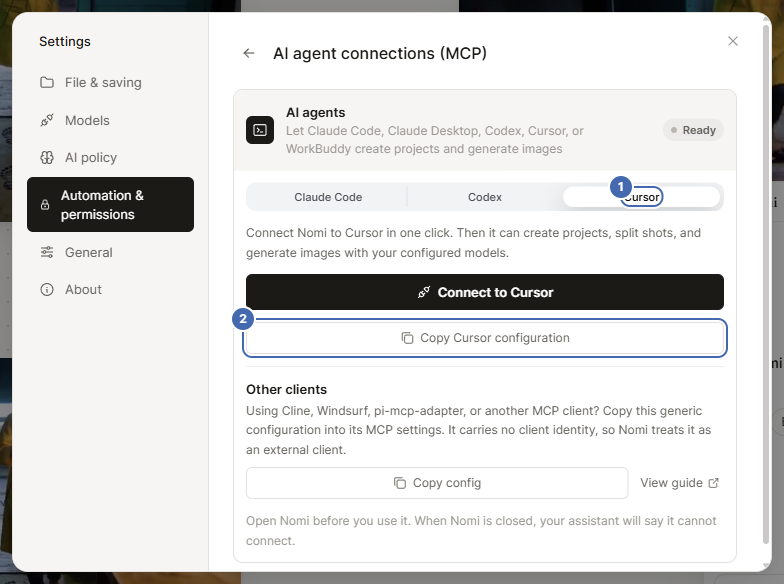The width and height of the screenshot is (784, 584).
Task: Click the AI agent connections (MCP) heading
Action: tap(380, 53)
